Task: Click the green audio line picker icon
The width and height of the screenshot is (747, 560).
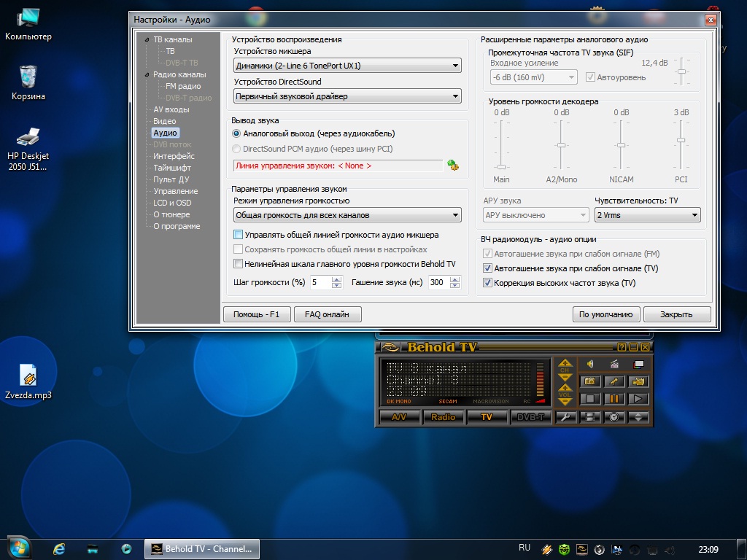Action: pos(453,166)
